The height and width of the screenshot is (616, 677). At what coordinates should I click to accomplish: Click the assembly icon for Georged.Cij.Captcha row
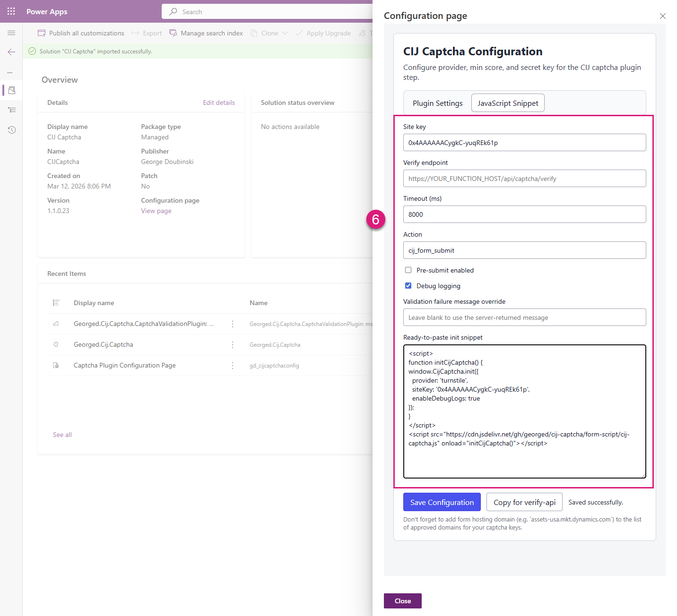coord(56,344)
